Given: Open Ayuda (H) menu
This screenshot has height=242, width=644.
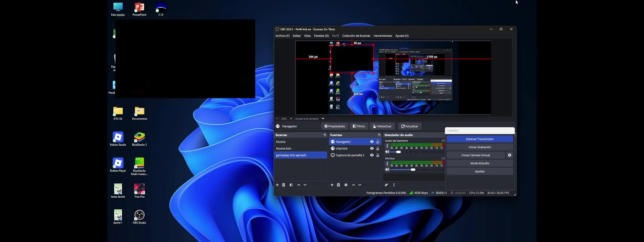Looking at the screenshot, I should 402,36.
